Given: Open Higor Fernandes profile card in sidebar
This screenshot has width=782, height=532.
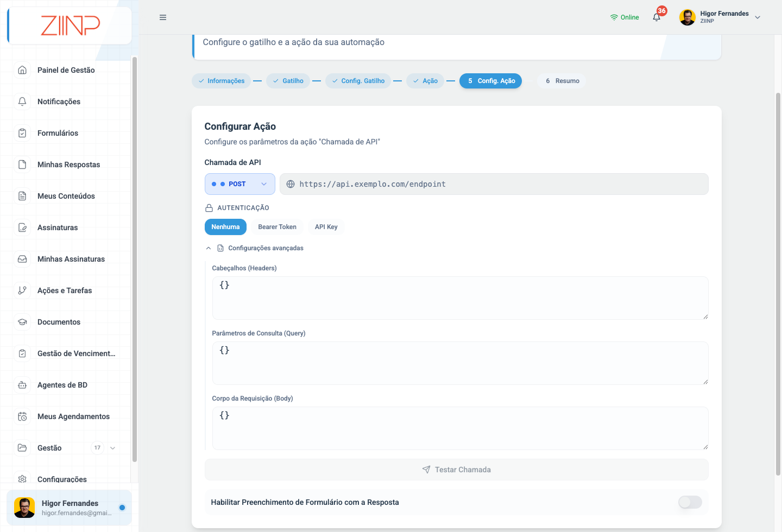Looking at the screenshot, I should [x=70, y=508].
